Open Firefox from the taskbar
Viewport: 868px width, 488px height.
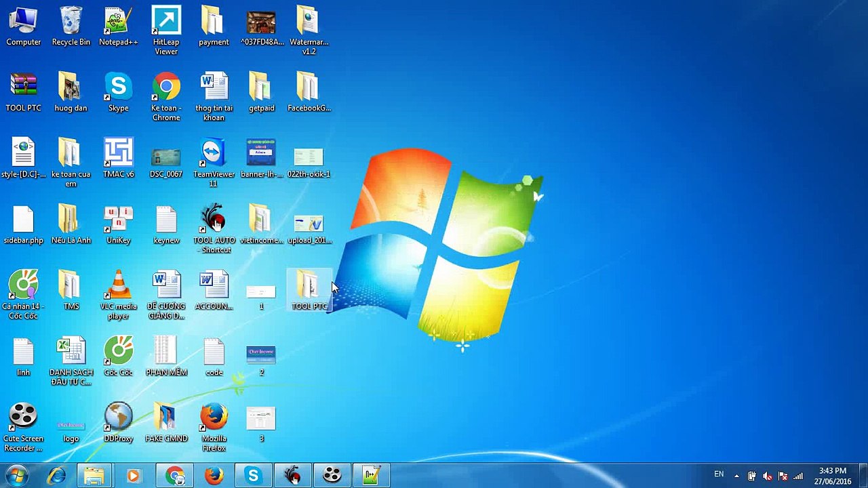[214, 476]
